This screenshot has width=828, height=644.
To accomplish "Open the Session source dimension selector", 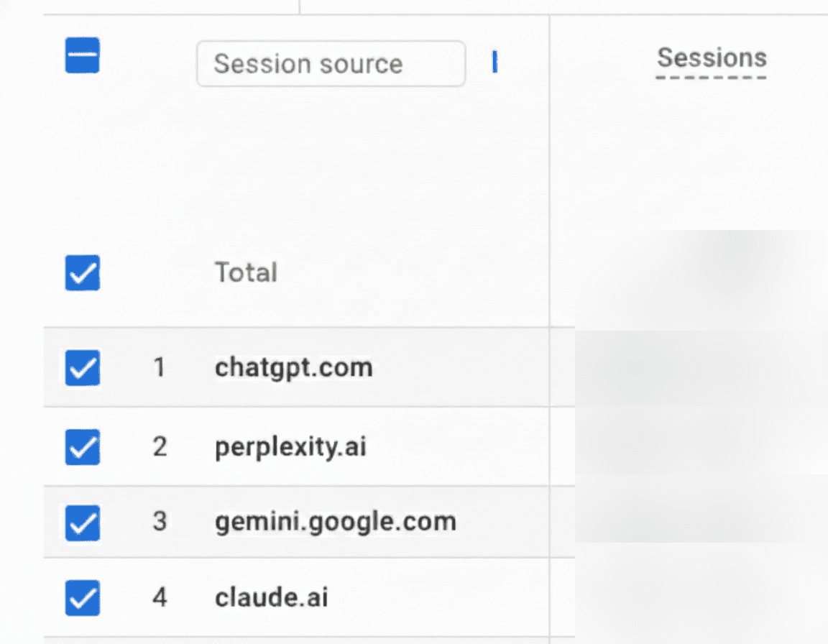I will pos(330,63).
